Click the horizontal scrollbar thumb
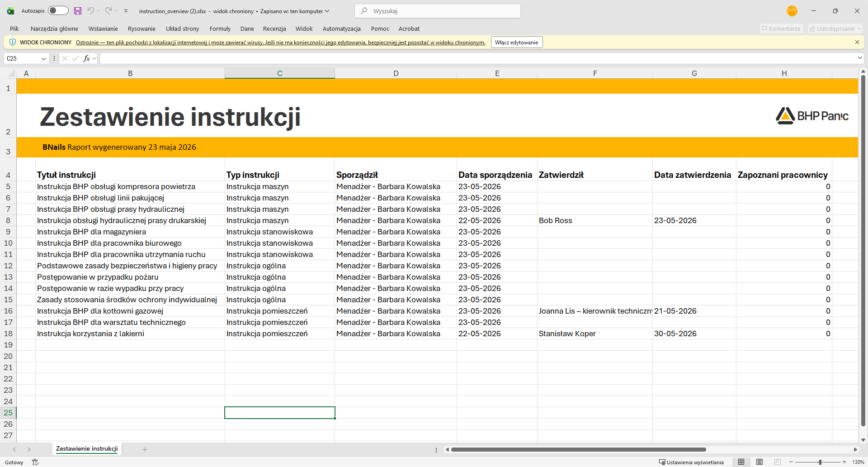Viewport: 868px width, 467px height. [579, 449]
